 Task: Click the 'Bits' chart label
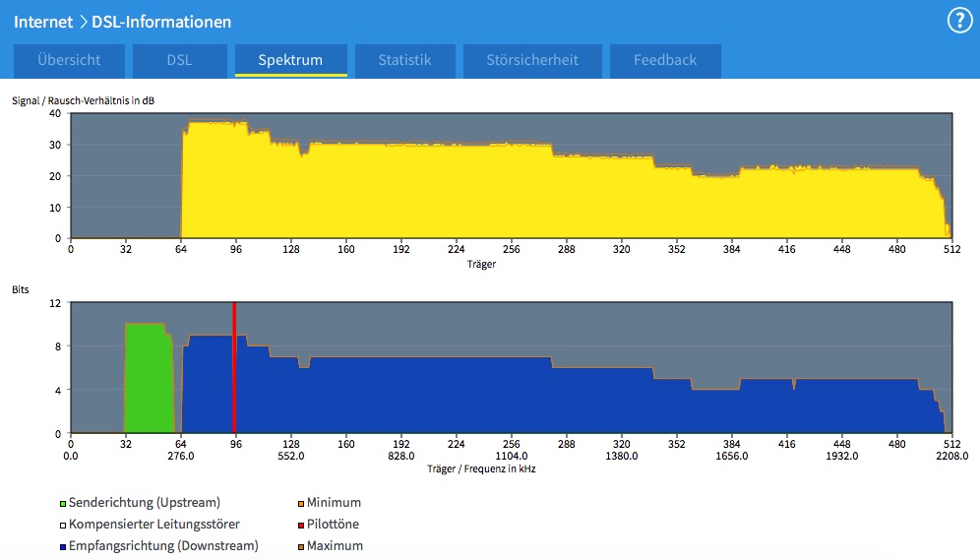[x=21, y=290]
